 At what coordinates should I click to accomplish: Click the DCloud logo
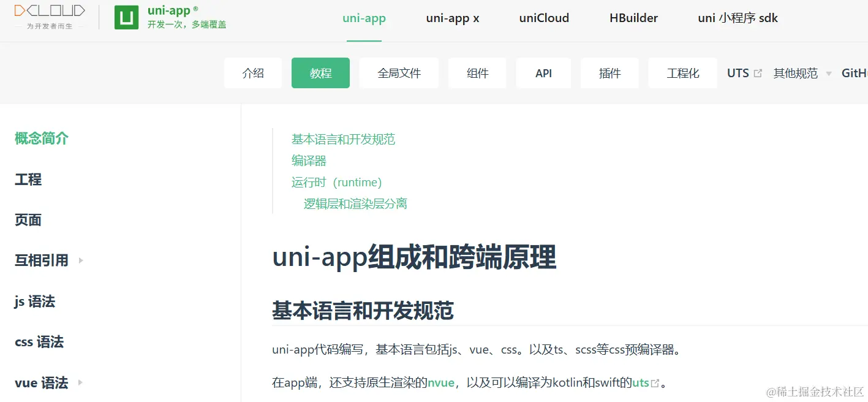click(50, 17)
